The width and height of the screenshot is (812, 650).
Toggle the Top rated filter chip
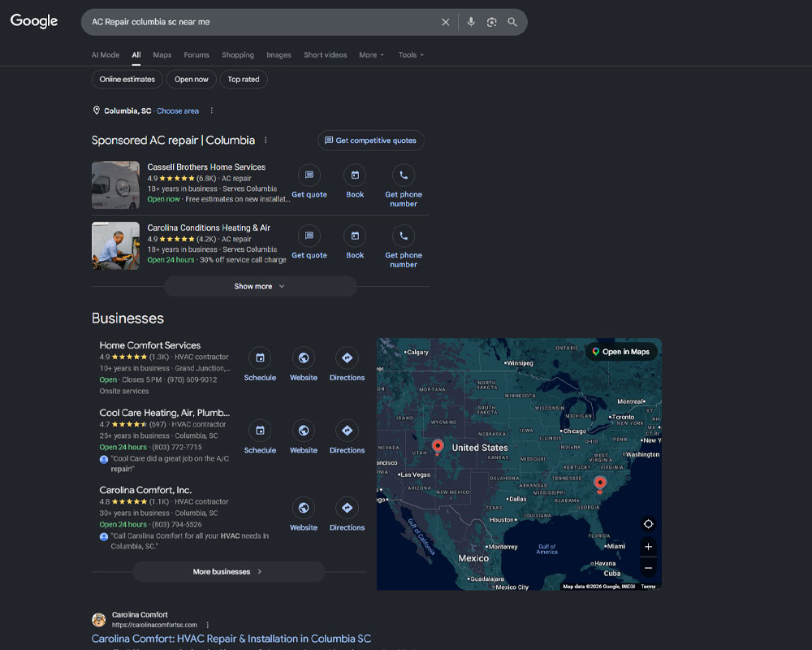(x=244, y=80)
